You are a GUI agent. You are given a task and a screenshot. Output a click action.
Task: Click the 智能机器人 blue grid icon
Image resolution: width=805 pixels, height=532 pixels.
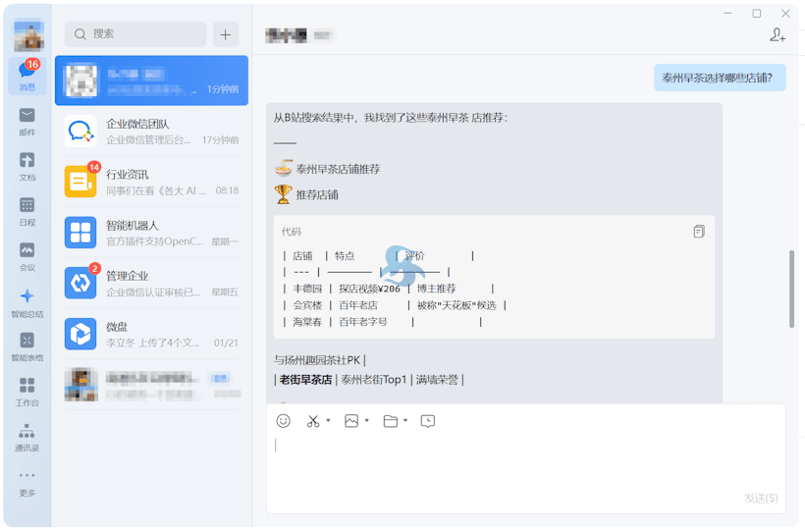pyautogui.click(x=80, y=233)
